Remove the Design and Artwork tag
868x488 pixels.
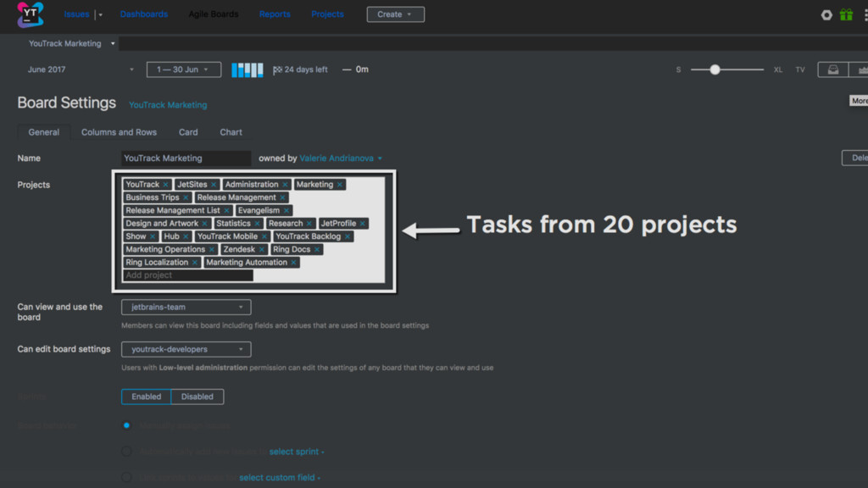click(205, 224)
